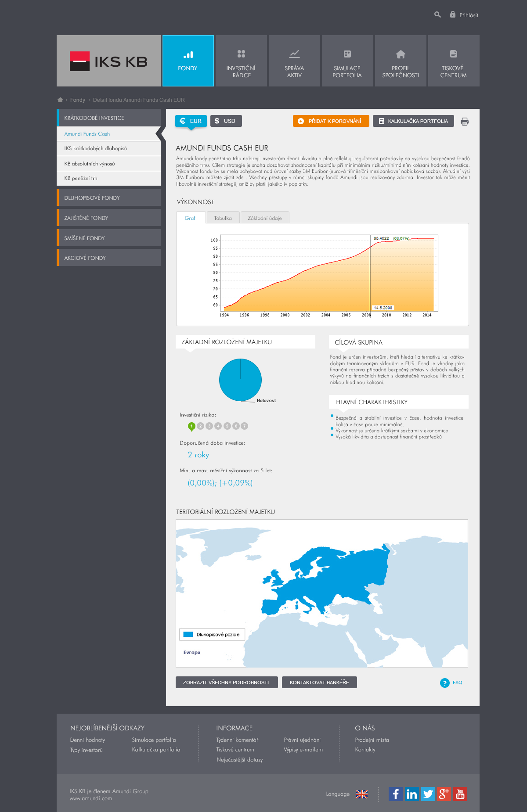Open Právní ujednání footer link
Screen dimensions: 527x812
point(302,740)
